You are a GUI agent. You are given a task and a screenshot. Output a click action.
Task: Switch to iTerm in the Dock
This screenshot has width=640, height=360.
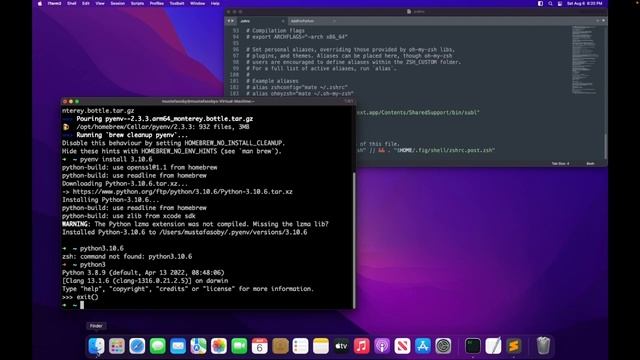(473, 346)
